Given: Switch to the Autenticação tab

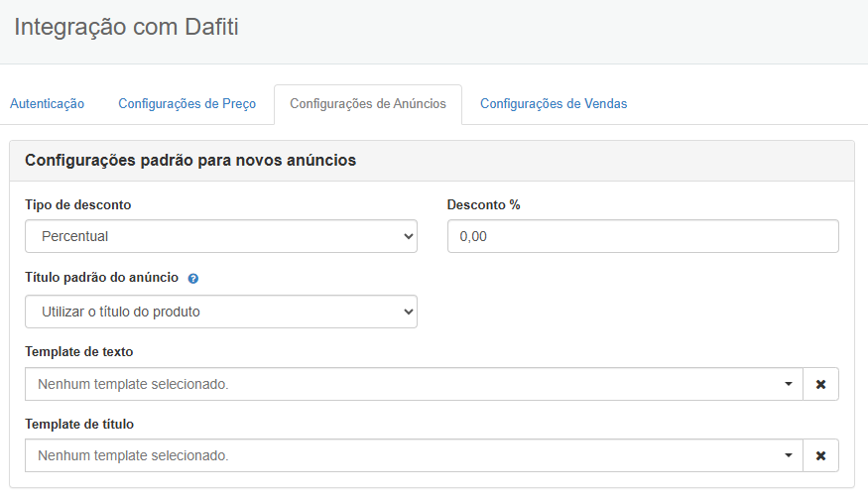Looking at the screenshot, I should (x=47, y=104).
